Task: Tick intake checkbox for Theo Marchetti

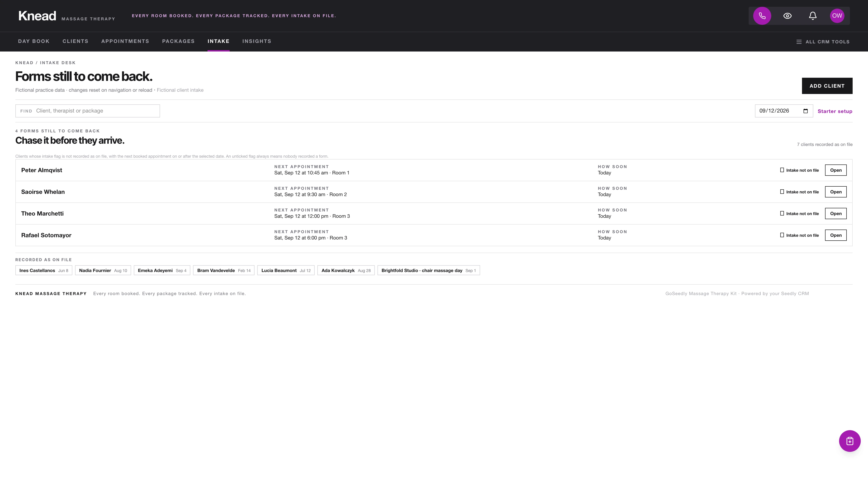Action: click(782, 213)
